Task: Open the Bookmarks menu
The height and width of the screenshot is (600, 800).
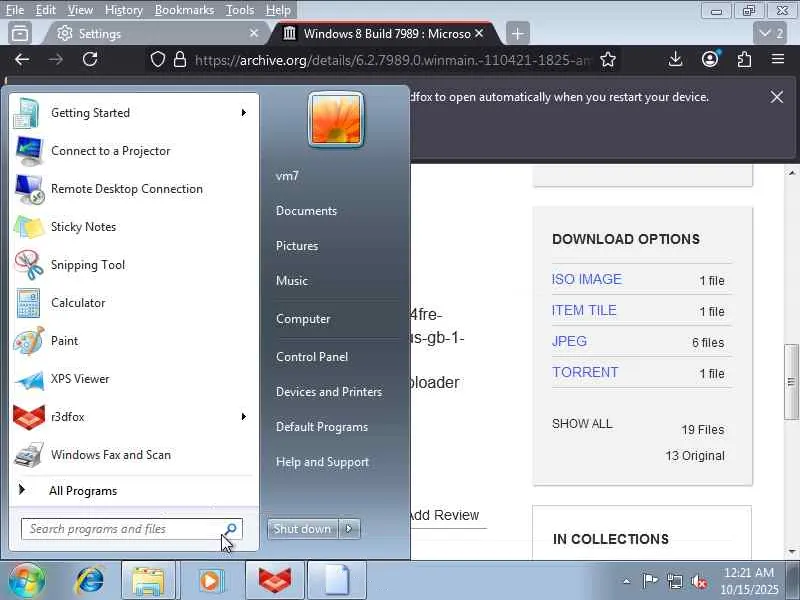Action: [184, 10]
